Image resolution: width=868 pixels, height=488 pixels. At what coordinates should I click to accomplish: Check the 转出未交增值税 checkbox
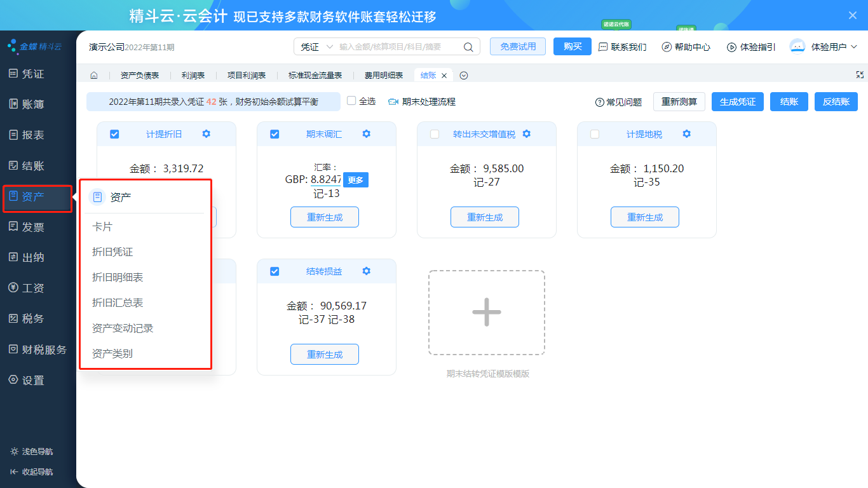435,134
